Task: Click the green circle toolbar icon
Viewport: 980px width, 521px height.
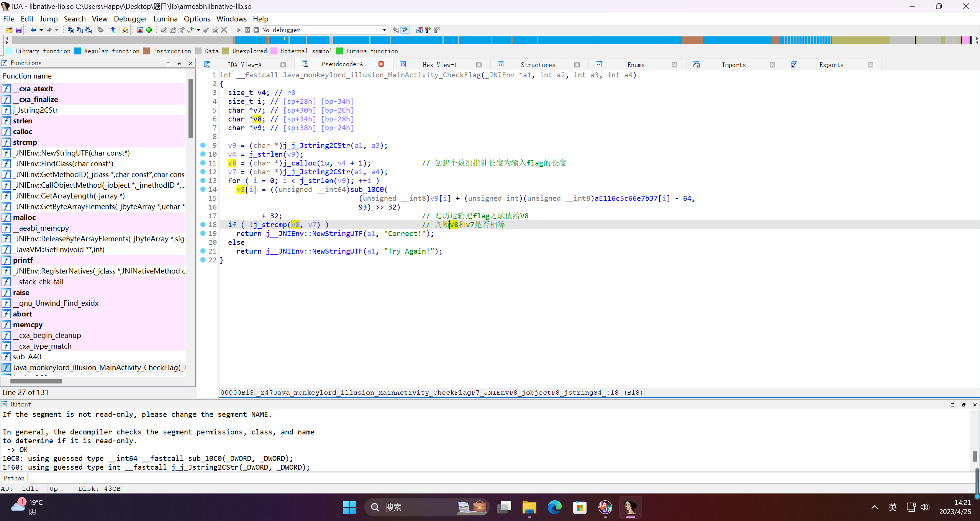Action: point(149,30)
